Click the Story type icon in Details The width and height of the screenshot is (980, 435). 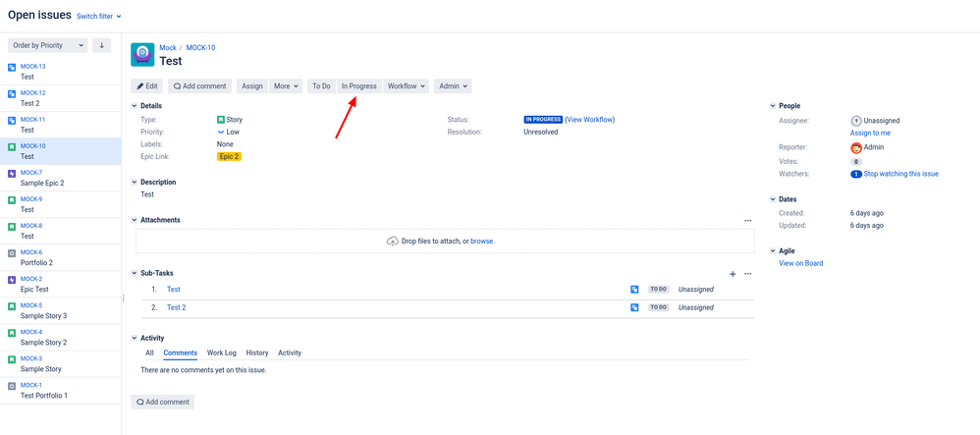[x=221, y=120]
